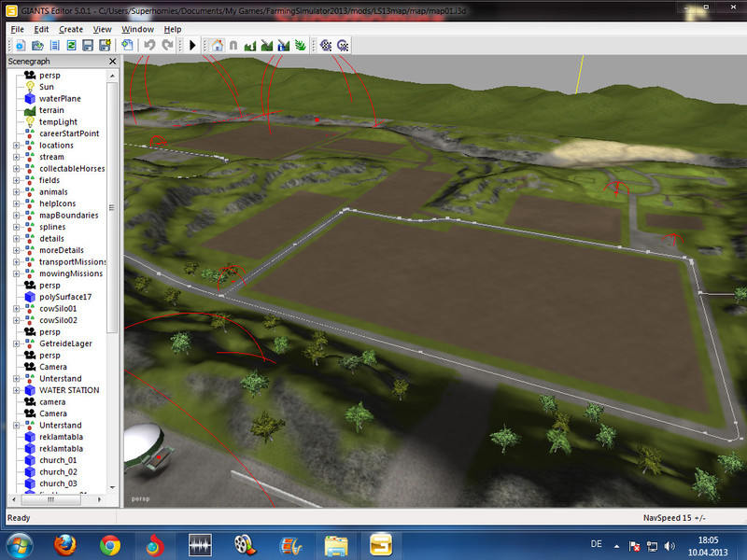Expand the helpIcons node
This screenshot has width=747, height=560.
(16, 203)
